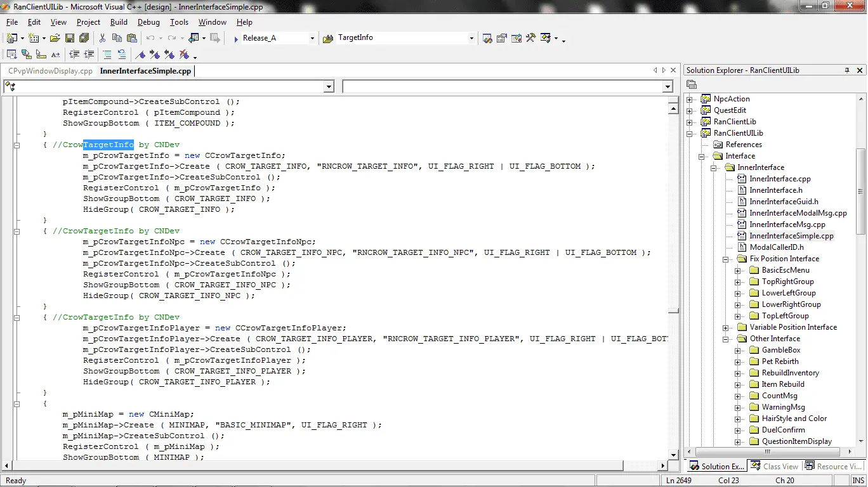Collapse the CrowTargetInfo code block outline toggle
This screenshot has width=868, height=487.
pos(17,145)
